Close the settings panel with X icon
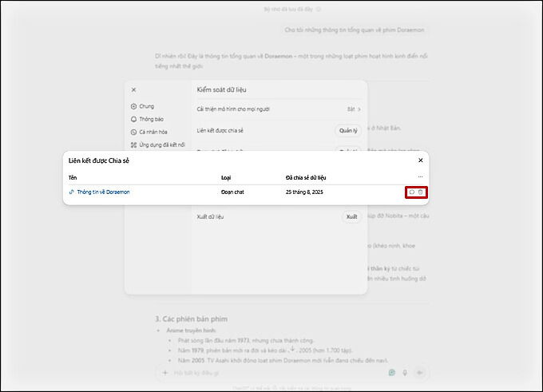The height and width of the screenshot is (392, 543). pos(133,90)
